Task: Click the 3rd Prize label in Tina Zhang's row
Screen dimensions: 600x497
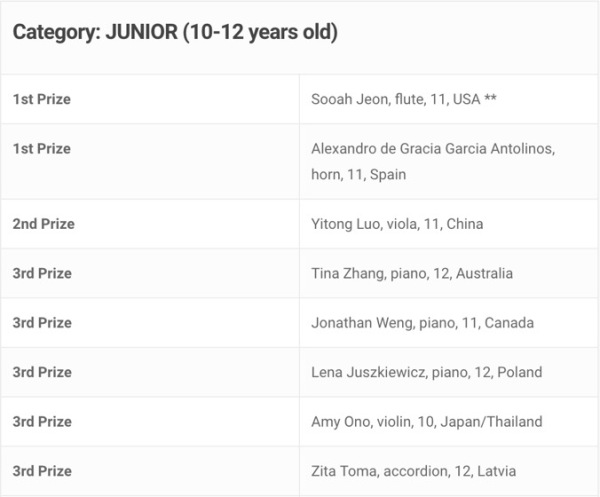Action: [x=42, y=273]
